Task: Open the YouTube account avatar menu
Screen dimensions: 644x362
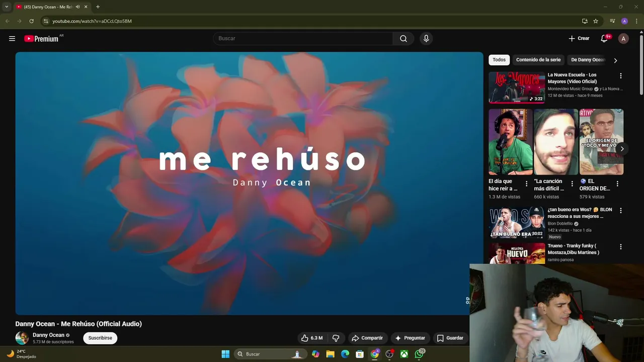Action: 623,39
